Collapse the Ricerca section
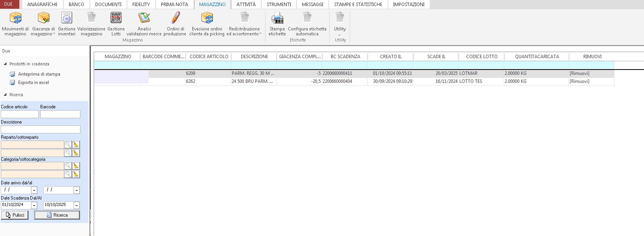 coord(5,95)
